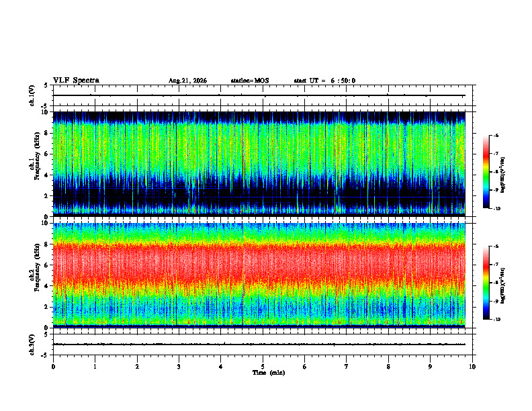Click the VLF Spectra title text
The height and width of the screenshot is (411, 532).
76,81
